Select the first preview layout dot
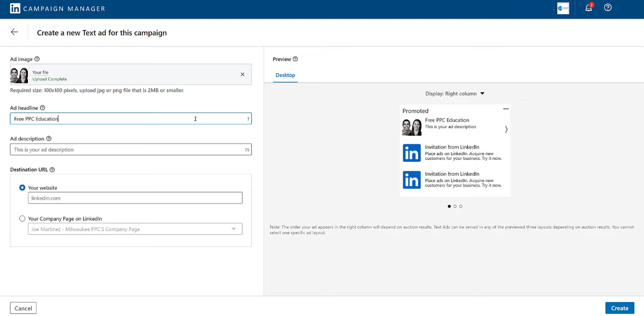The image size is (644, 316). click(449, 206)
